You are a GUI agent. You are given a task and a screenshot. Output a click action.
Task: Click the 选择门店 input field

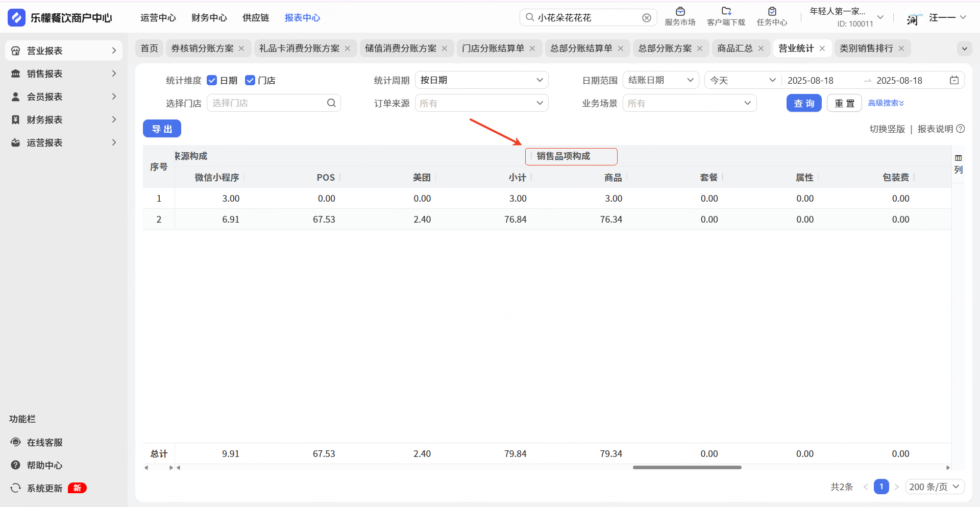274,103
